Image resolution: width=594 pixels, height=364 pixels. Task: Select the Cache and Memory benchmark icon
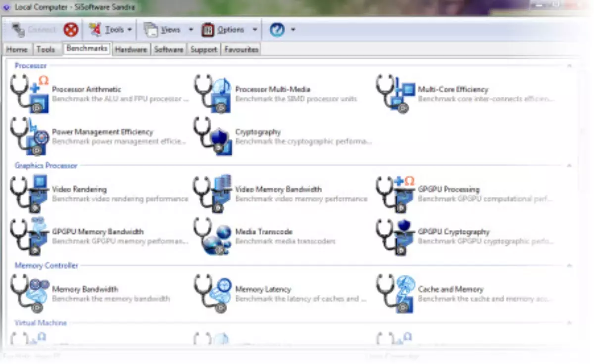pyautogui.click(x=396, y=294)
